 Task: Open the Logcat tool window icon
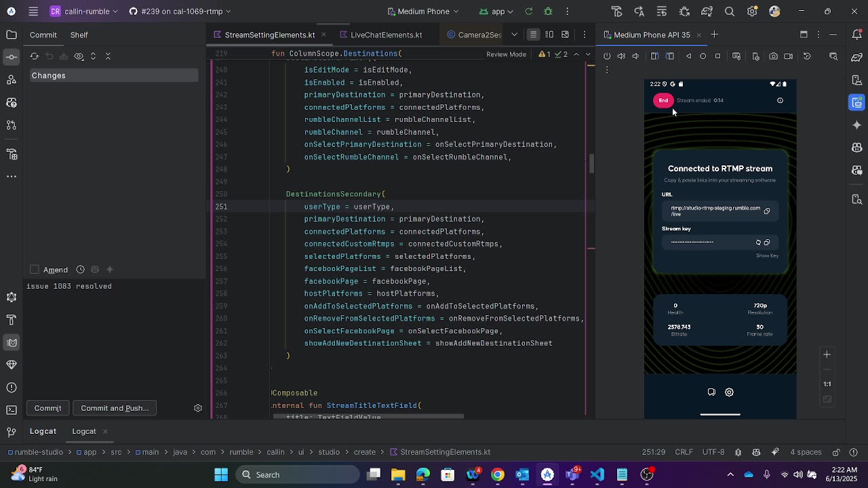pyautogui.click(x=12, y=342)
